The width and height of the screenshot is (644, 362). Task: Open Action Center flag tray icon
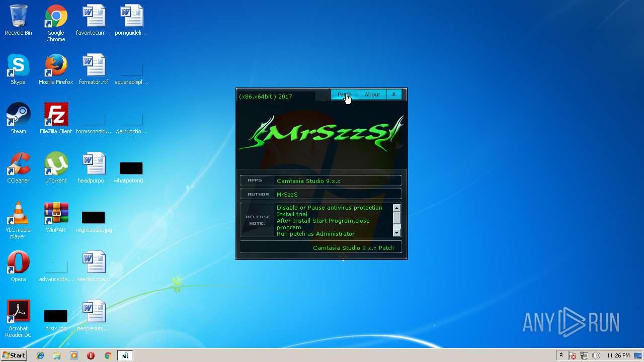coord(573,355)
